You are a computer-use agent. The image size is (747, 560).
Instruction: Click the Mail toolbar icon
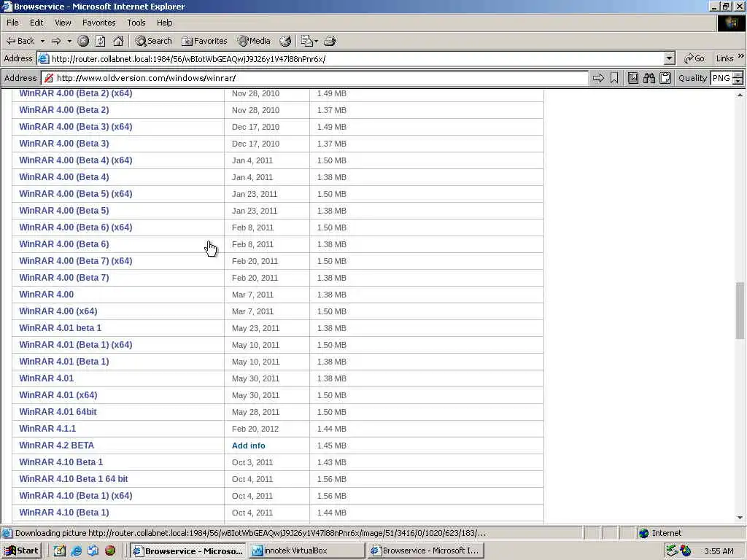[x=309, y=41]
